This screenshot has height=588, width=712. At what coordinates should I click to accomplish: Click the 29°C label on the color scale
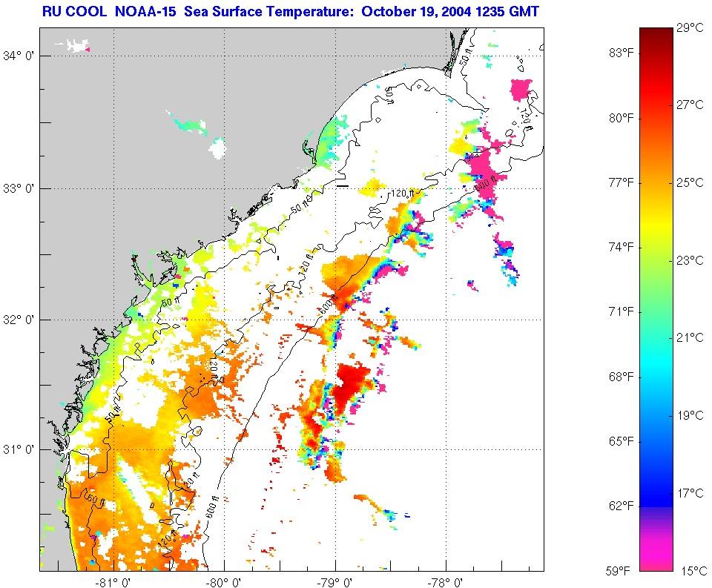(x=690, y=28)
